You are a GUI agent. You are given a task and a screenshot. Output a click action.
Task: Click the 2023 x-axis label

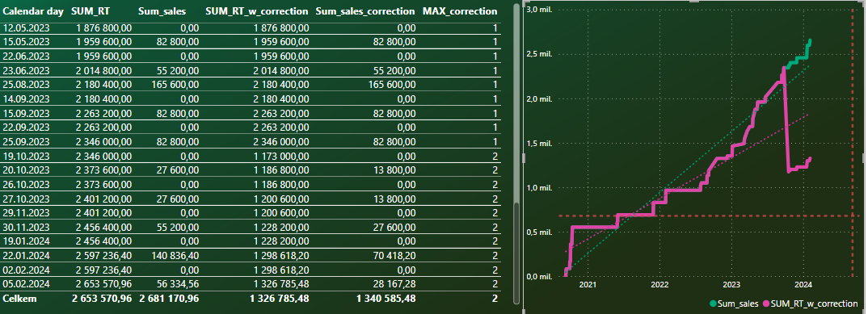point(731,285)
